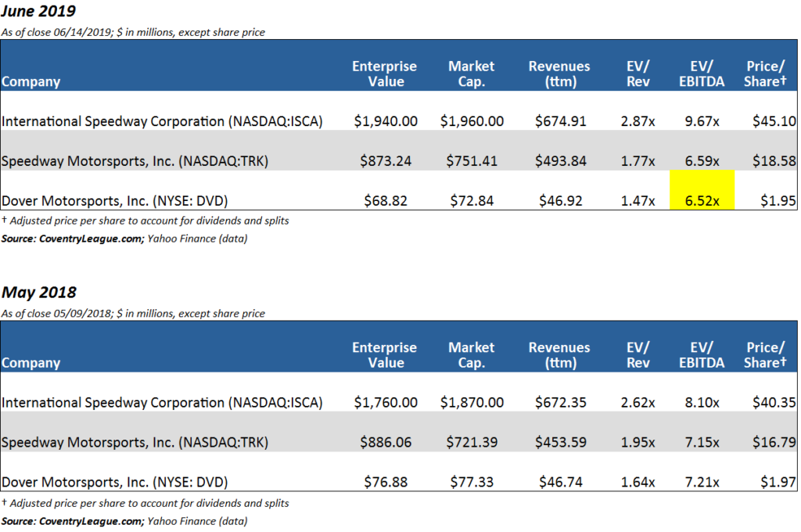Click the "June 2019" table title
The width and height of the screenshot is (801, 532).
(38, 11)
